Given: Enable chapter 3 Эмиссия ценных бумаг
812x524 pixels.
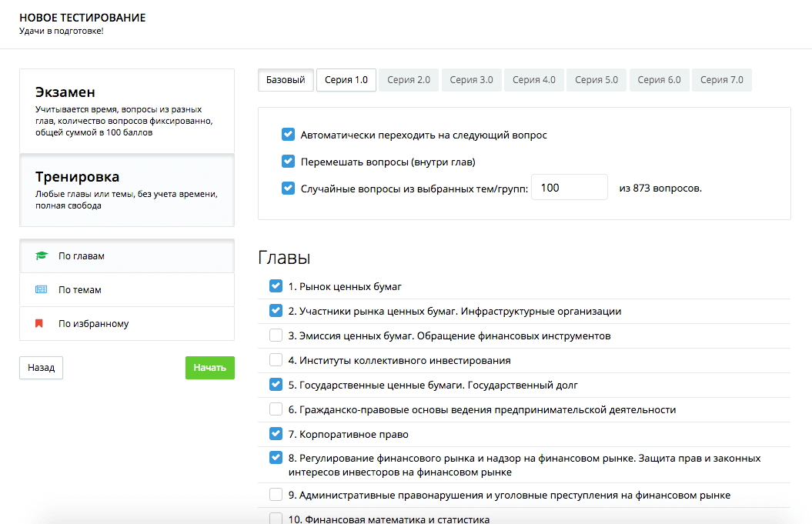Looking at the screenshot, I should pos(276,335).
